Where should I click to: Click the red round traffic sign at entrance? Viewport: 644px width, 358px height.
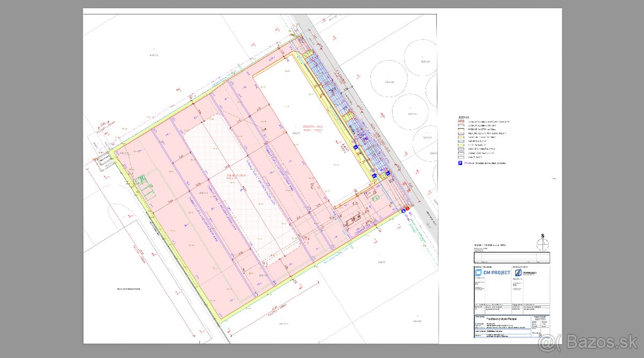407,208
